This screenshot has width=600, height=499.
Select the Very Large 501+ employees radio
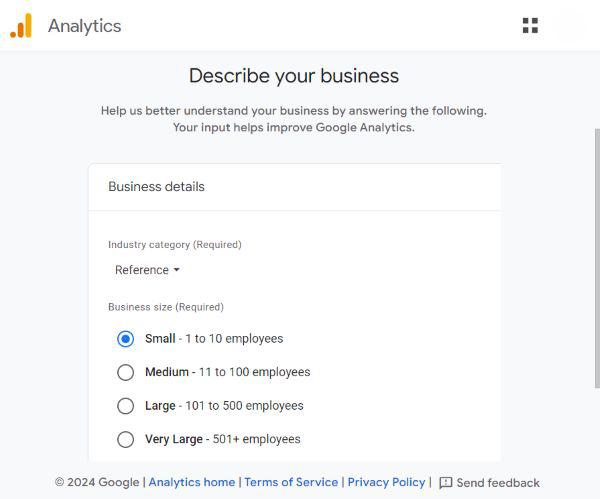pyautogui.click(x=125, y=439)
